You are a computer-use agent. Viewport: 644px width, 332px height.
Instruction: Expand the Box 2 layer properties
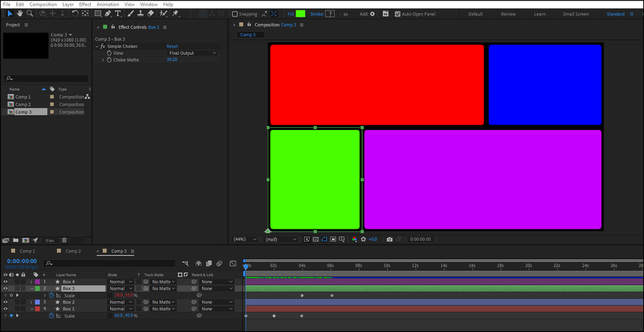point(31,302)
